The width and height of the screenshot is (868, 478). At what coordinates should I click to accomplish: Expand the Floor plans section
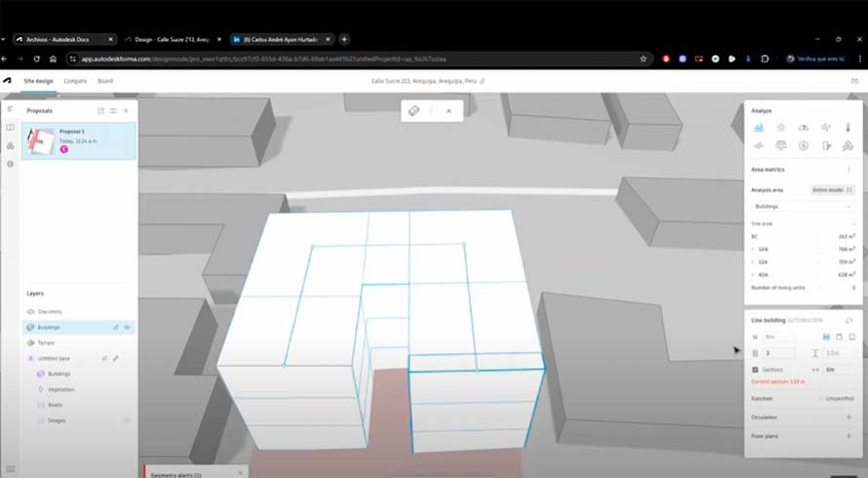(x=848, y=435)
